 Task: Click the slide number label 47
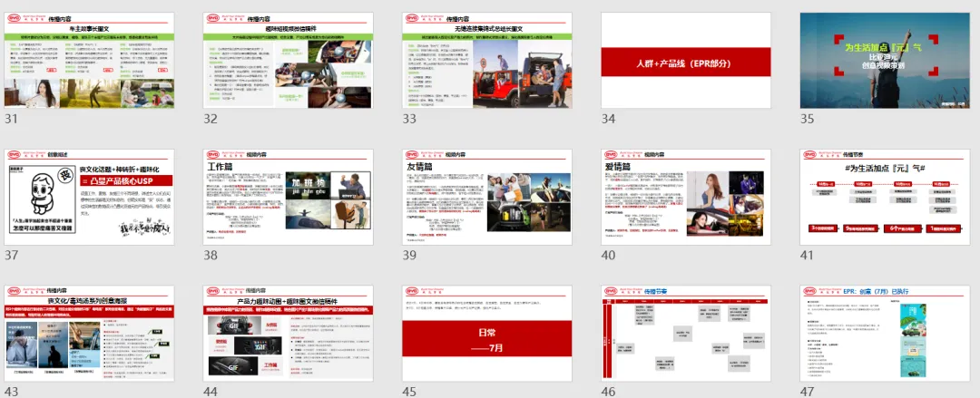(808, 391)
